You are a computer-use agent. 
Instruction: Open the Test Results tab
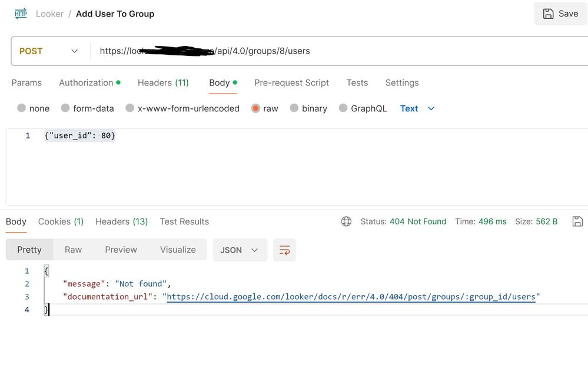tap(184, 221)
